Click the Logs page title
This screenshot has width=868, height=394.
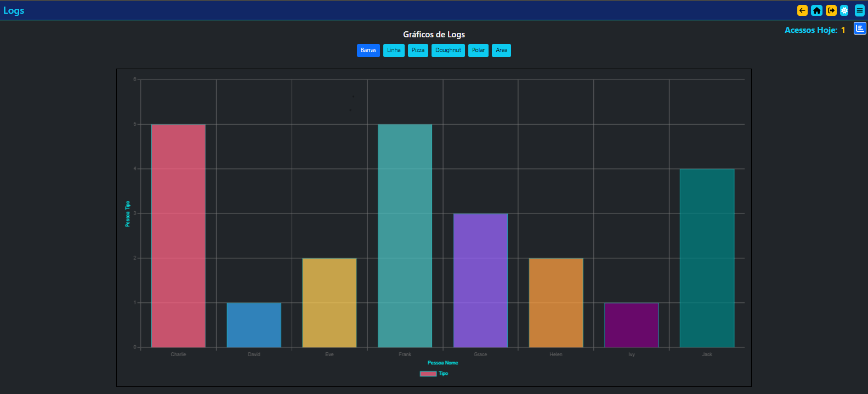click(14, 10)
